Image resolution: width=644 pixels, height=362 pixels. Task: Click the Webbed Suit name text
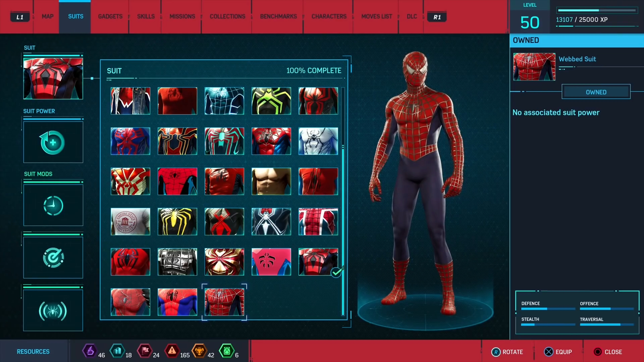click(577, 59)
